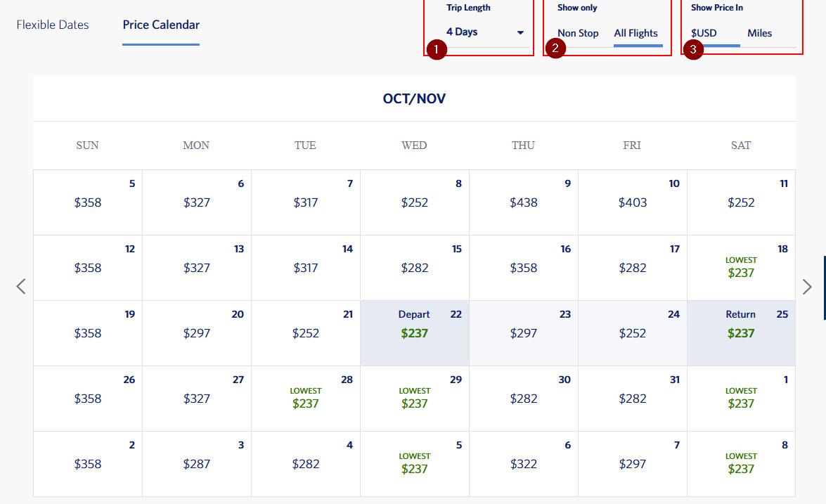Choose October 20 fare of $297
The height and width of the screenshot is (504, 826).
pos(197,333)
